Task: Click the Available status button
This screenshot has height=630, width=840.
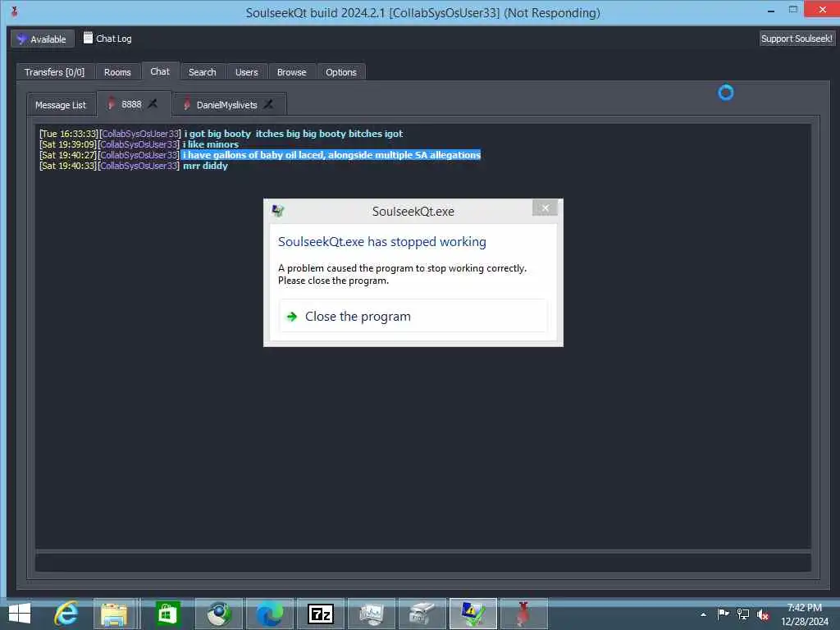Action: (43, 39)
